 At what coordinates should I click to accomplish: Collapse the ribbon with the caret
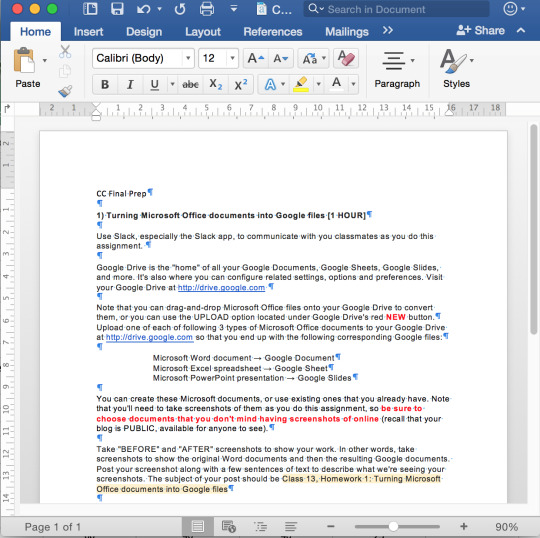click(x=521, y=31)
